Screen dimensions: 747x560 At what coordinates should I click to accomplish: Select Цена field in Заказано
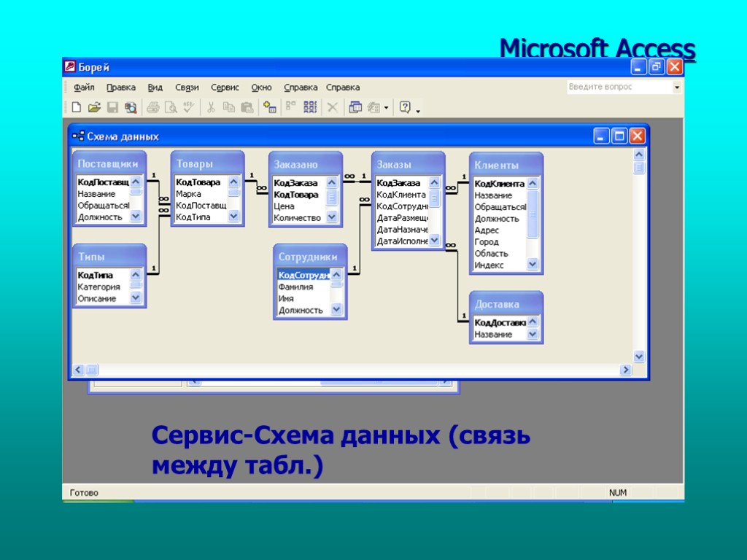[284, 206]
